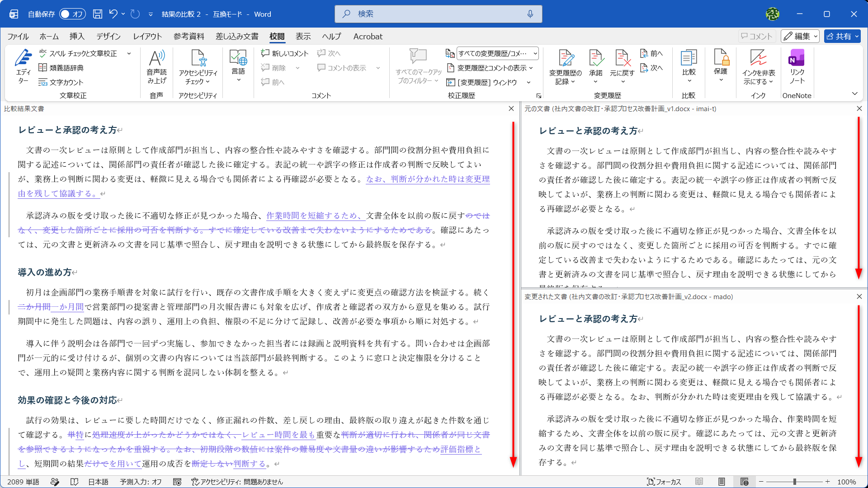Open word count (文字カウント)
This screenshot has width=868, height=488.
point(61,82)
